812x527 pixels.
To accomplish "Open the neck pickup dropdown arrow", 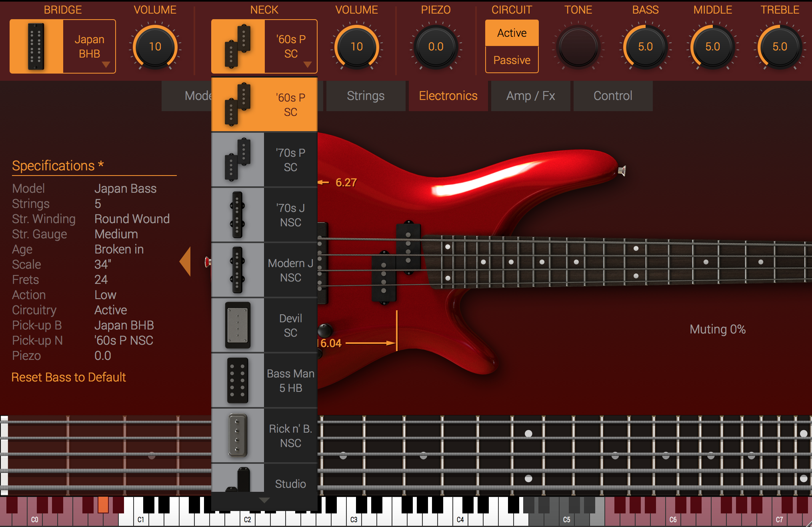I will 308,64.
